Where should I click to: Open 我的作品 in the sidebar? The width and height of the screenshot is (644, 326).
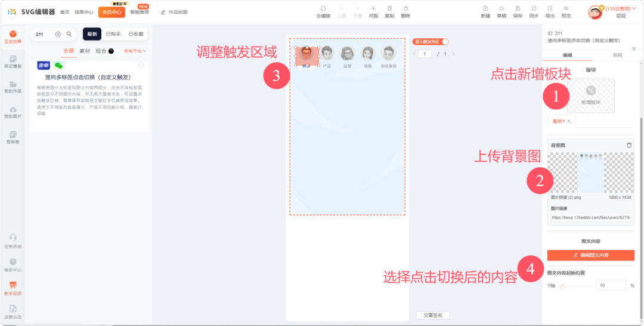tap(13, 87)
